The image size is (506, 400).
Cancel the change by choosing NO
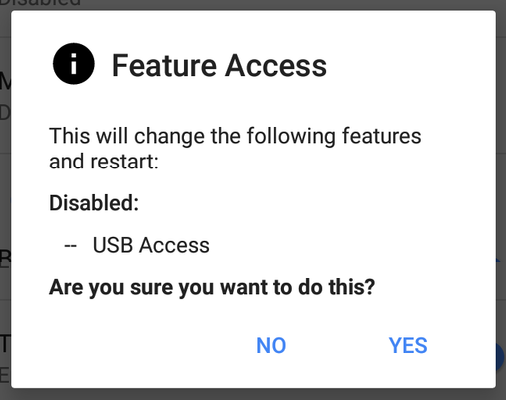[271, 345]
